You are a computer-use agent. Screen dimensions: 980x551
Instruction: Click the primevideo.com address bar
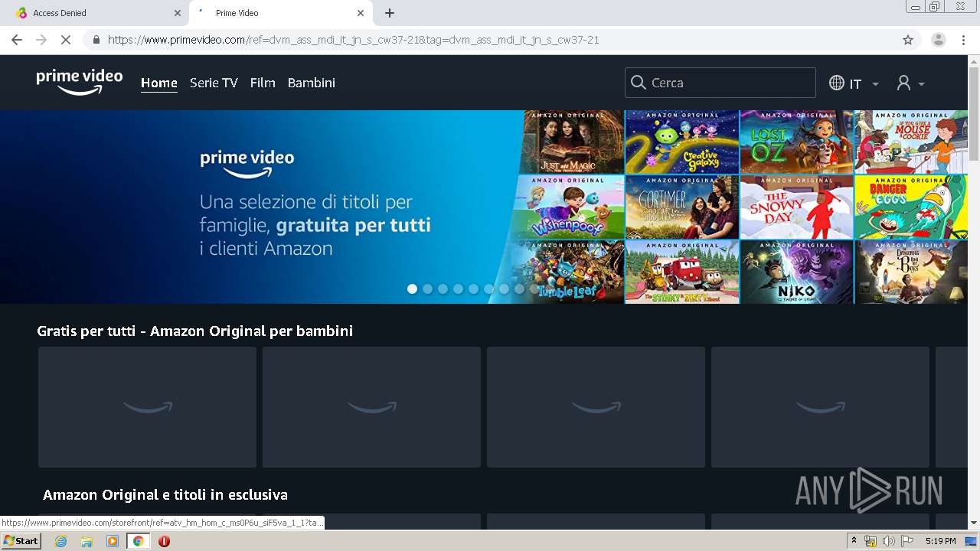coord(490,40)
